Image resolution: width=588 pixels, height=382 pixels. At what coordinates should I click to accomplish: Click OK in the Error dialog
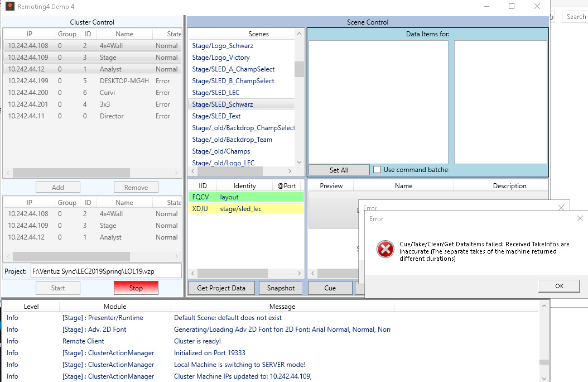click(559, 286)
